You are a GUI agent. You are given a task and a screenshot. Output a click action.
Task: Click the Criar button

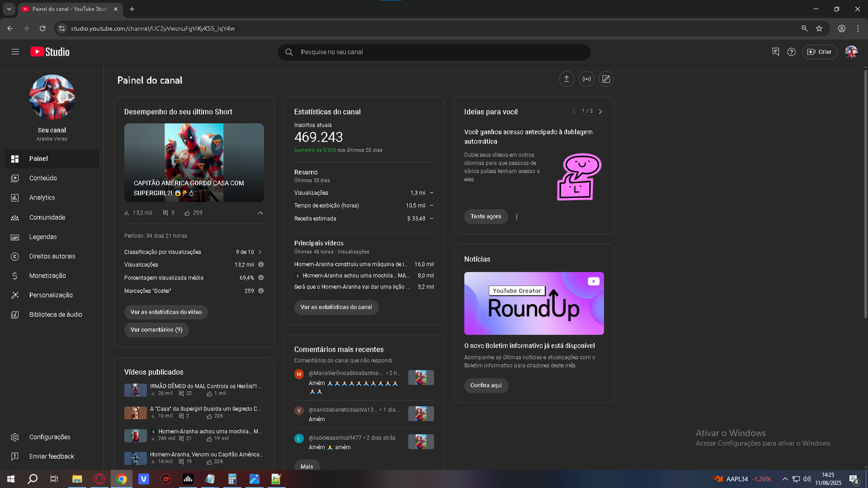tap(820, 52)
